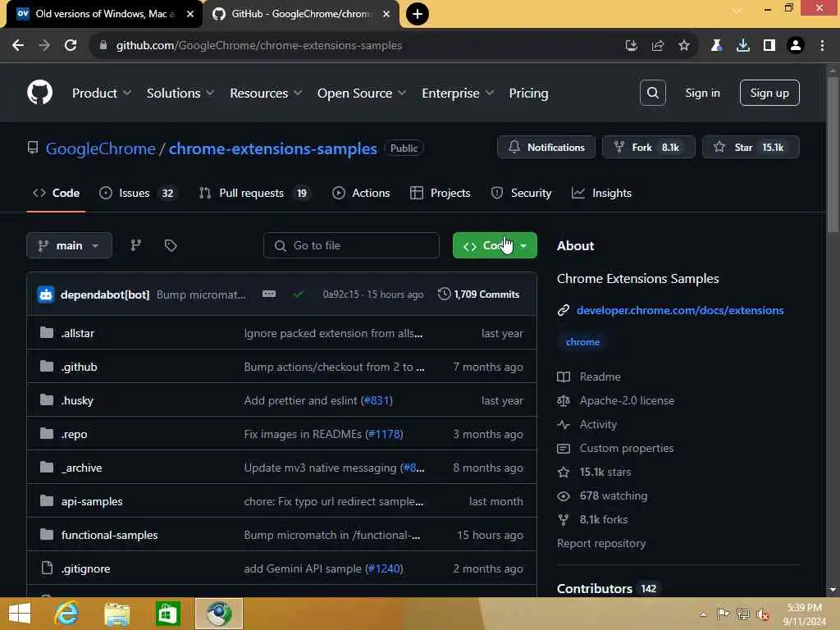Open Chrome three-dot menu
The height and width of the screenshot is (630, 840).
tap(822, 46)
